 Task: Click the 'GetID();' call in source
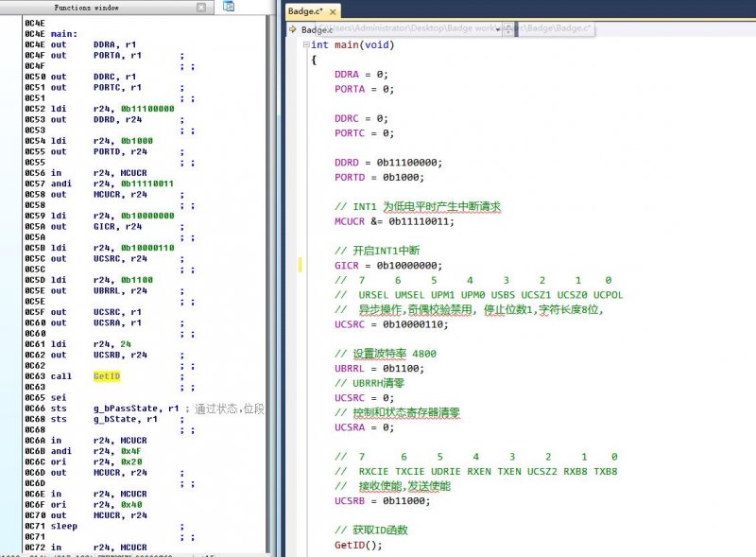click(x=358, y=545)
